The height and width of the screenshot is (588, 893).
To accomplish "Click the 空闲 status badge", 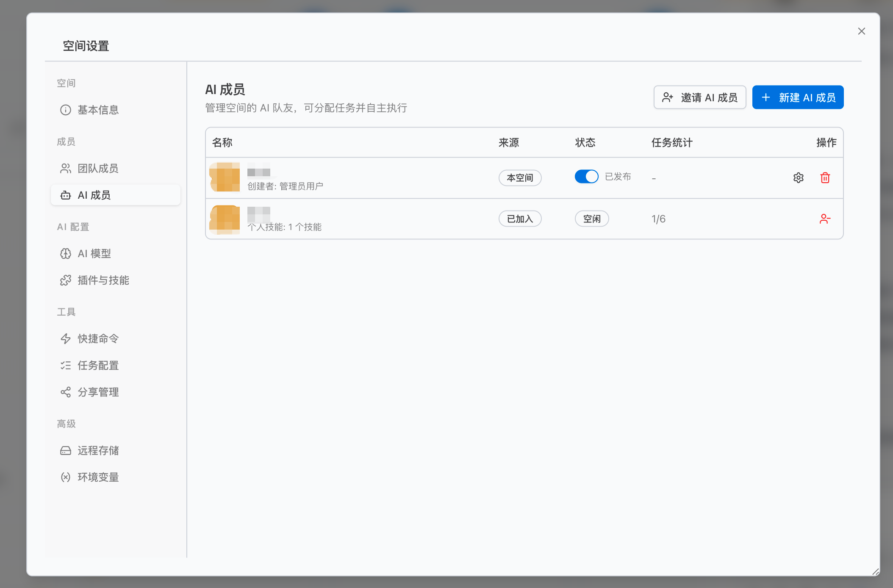I will tap(592, 219).
